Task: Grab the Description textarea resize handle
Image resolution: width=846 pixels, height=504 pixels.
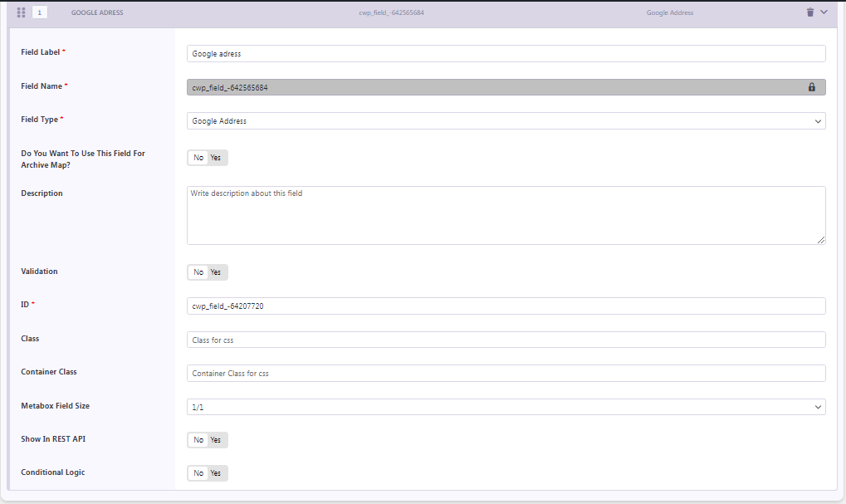Action: click(x=820, y=240)
